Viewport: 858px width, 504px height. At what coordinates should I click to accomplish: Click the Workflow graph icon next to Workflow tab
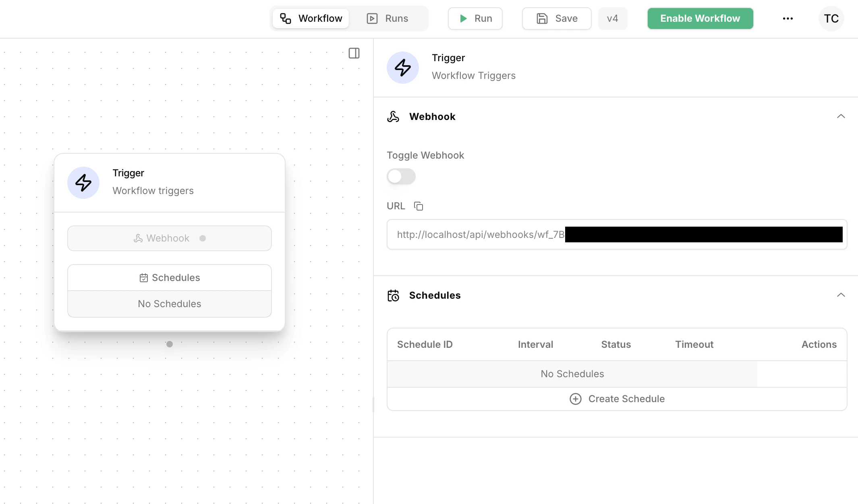[x=285, y=18]
